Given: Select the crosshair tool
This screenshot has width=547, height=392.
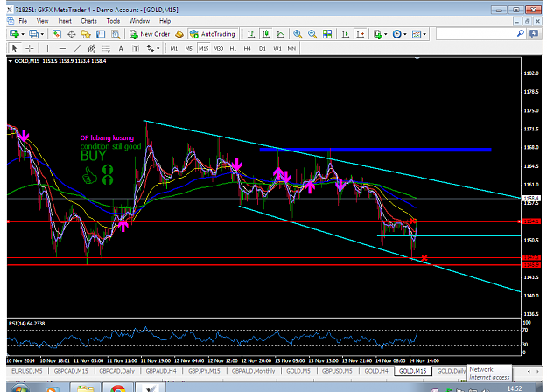Looking at the screenshot, I should tap(30, 48).
